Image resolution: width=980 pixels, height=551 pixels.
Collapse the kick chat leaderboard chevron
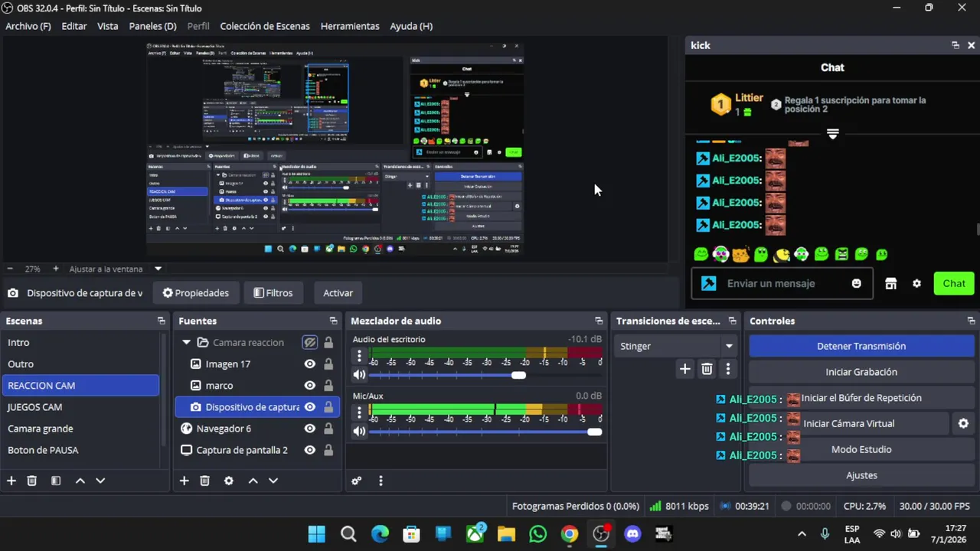point(833,134)
